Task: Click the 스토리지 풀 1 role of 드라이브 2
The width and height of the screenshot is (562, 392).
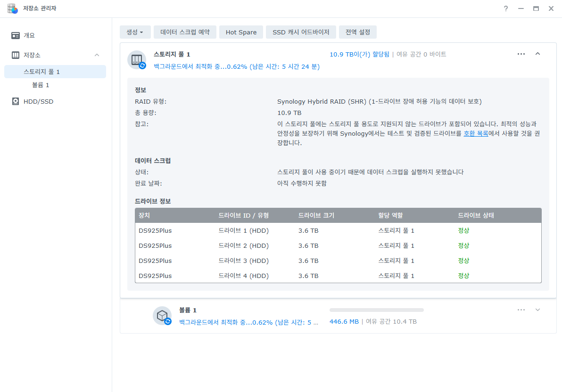Action: click(x=396, y=245)
